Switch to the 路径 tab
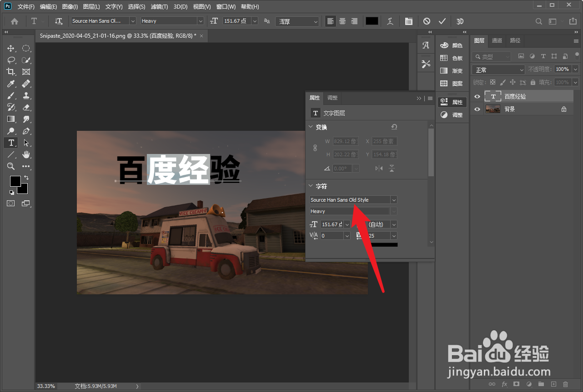 tap(515, 40)
